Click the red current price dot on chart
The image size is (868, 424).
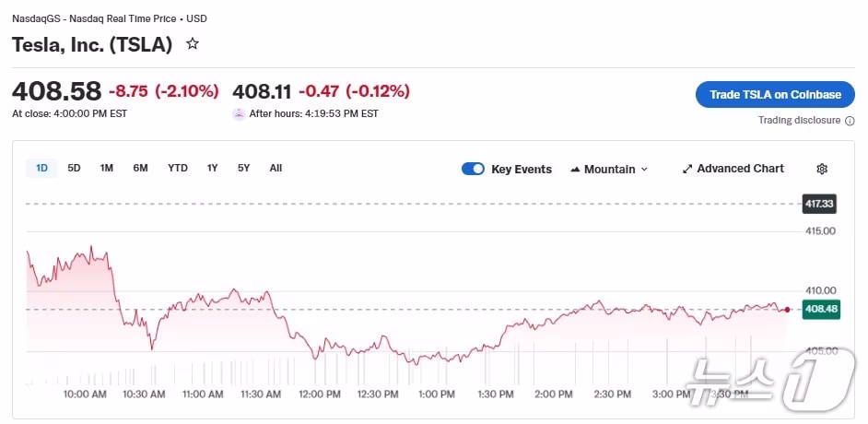tap(787, 310)
